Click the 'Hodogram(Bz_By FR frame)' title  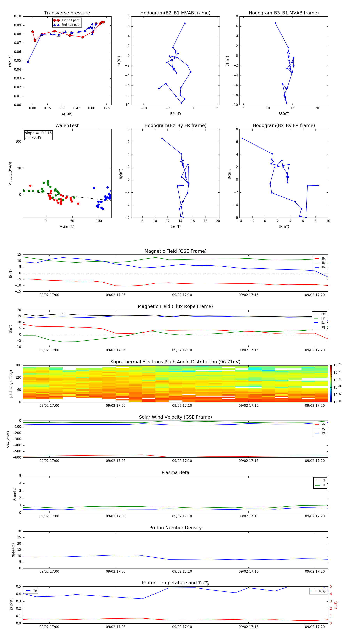click(x=175, y=125)
